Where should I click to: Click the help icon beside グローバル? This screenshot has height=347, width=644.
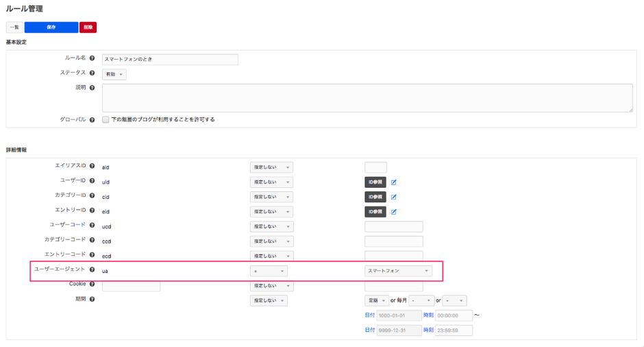coord(92,120)
